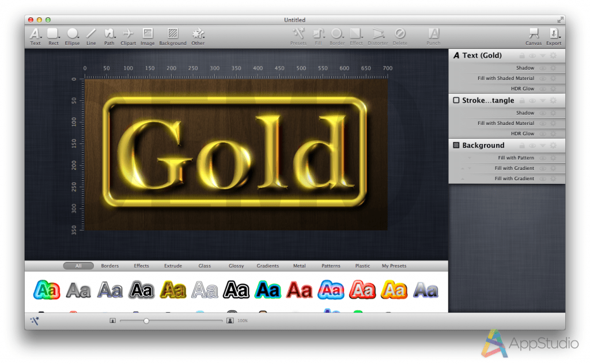Click the magic wand icon in bottom bar
The width and height of the screenshot is (590, 364).
(35, 321)
